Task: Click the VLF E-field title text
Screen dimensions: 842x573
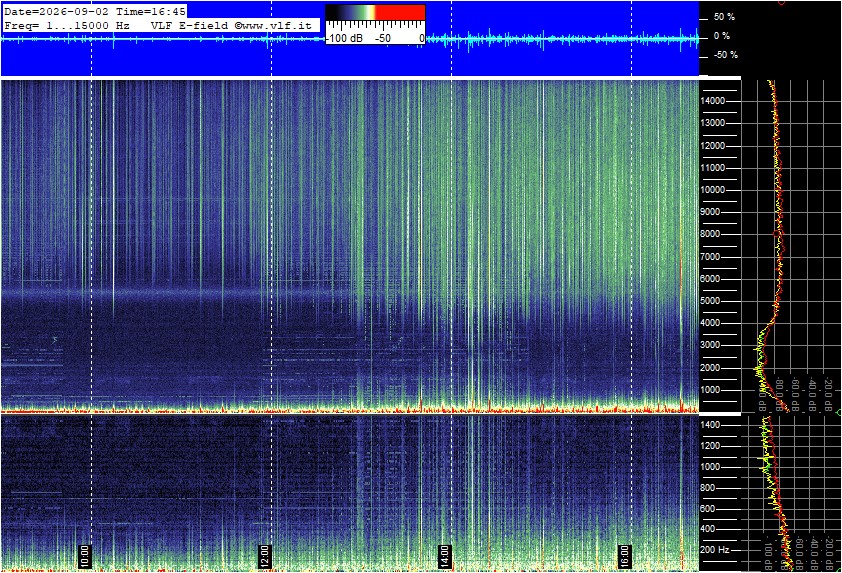Action: point(191,25)
